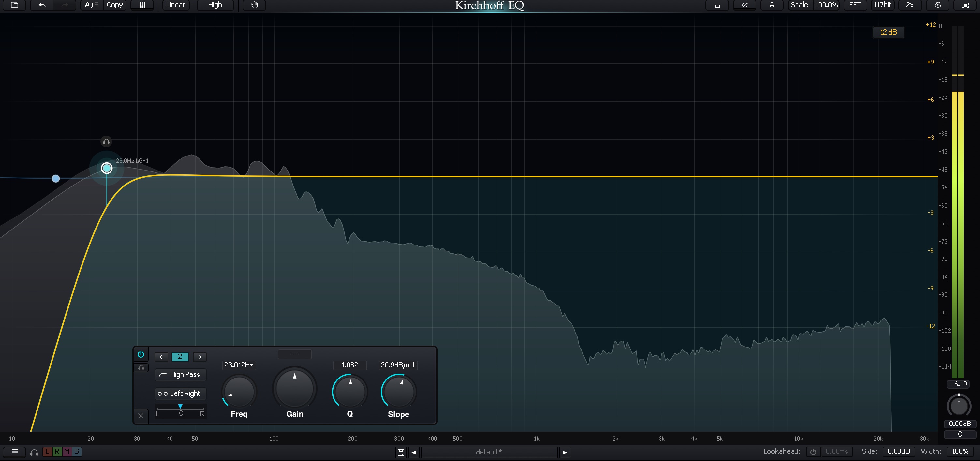Image resolution: width=980 pixels, height=461 pixels.
Task: Toggle the global headphone monitor icon
Action: tap(34, 452)
